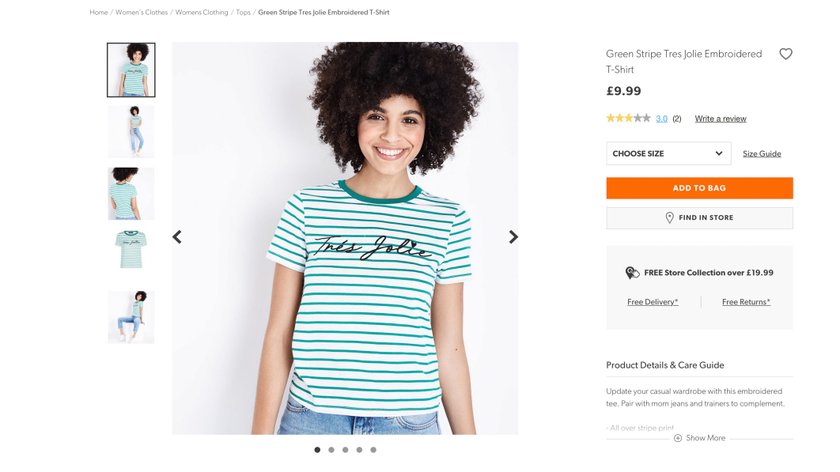Show previous product image with left arrow
This screenshot has width=840, height=472.
tap(177, 237)
